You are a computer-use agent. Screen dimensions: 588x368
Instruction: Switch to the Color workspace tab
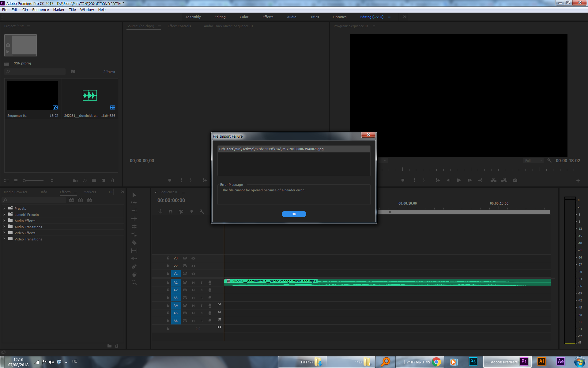[x=244, y=17]
